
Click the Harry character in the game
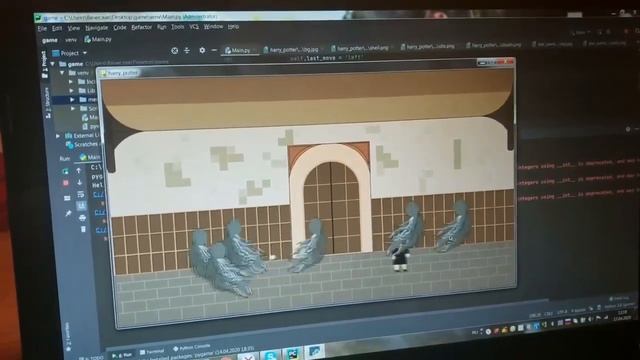click(x=400, y=260)
